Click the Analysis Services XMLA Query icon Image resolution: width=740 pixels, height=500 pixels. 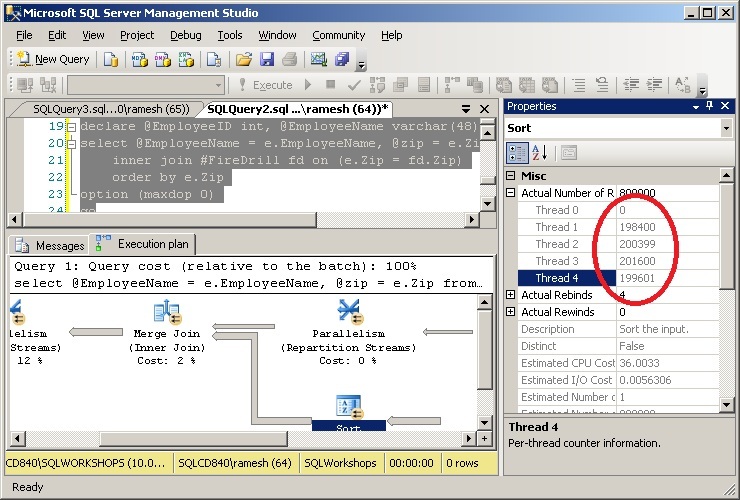point(186,59)
